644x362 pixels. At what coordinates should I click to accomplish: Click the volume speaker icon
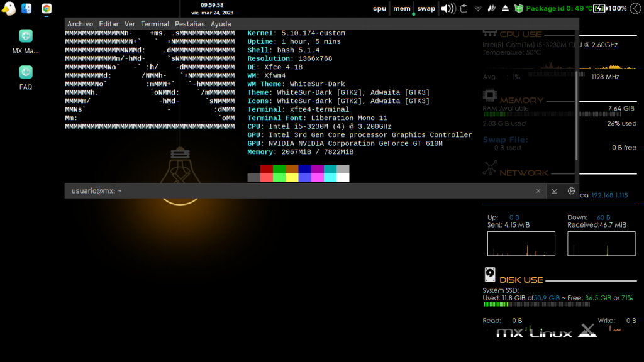[448, 8]
